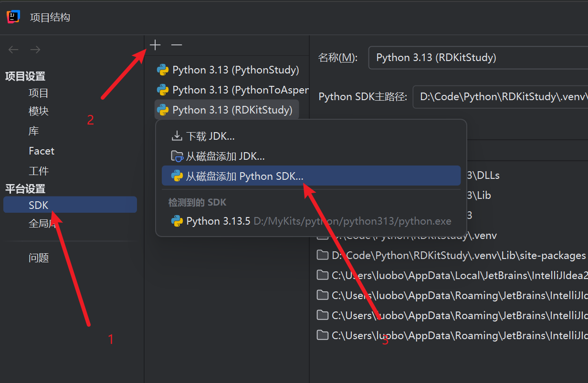This screenshot has height=383, width=588.
Task: Select Python 3.13 (RDKitStudy) SDK
Action: [227, 110]
